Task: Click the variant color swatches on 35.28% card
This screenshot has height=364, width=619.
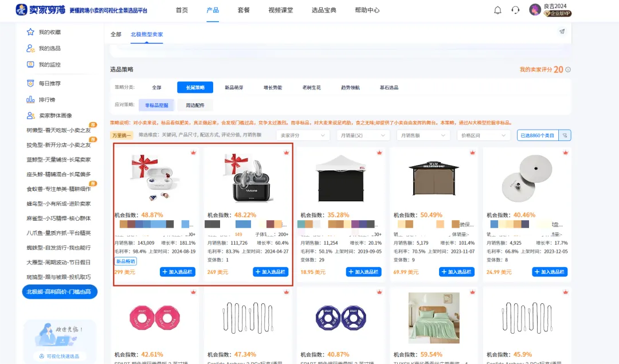Action: [336, 224]
